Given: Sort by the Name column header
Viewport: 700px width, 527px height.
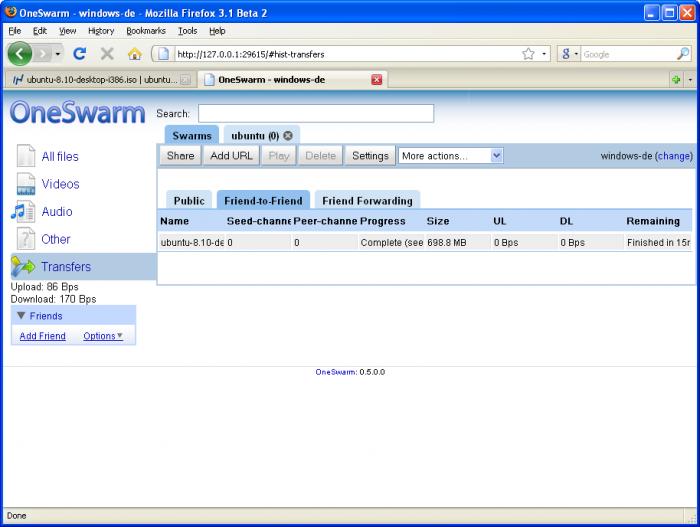Looking at the screenshot, I should (x=175, y=221).
